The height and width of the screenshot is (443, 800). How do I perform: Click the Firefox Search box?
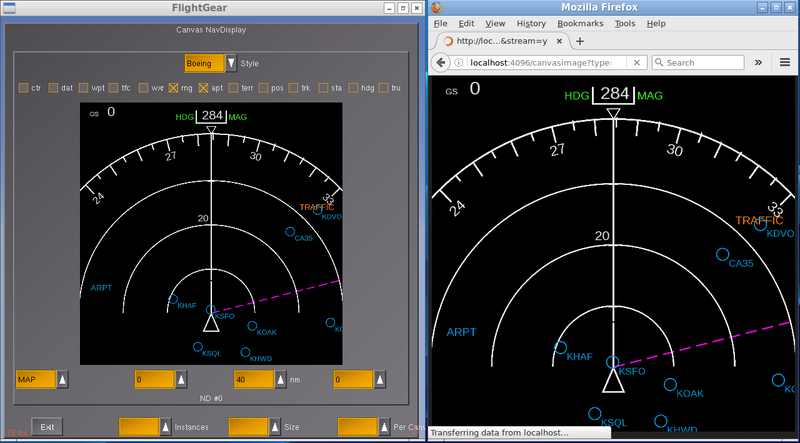[698, 62]
